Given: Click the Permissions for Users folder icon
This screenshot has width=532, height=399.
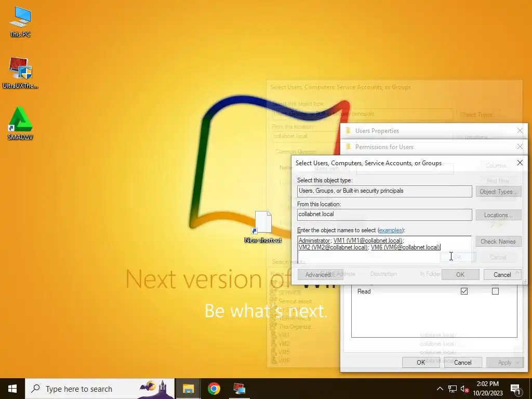Looking at the screenshot, I should point(348,147).
